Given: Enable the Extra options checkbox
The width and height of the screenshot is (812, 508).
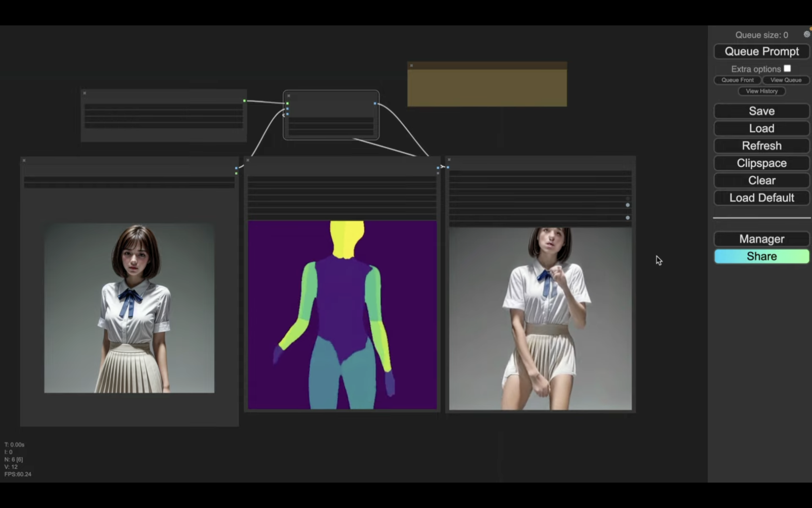Looking at the screenshot, I should (787, 68).
